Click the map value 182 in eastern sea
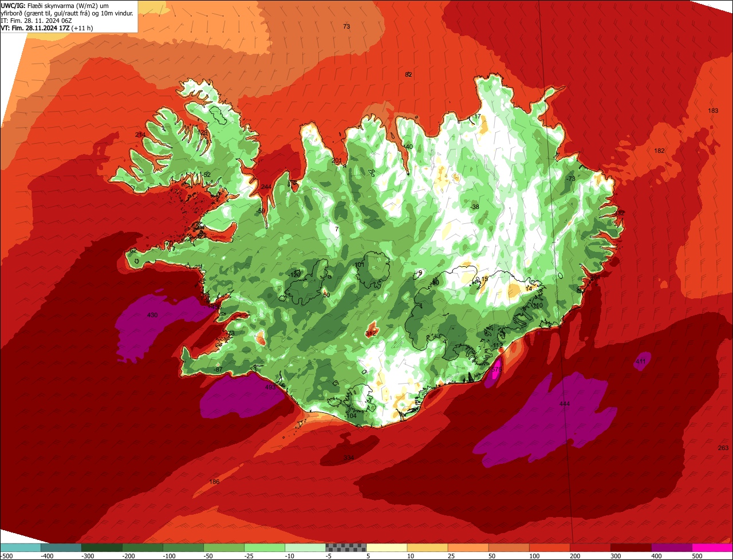The width and height of the screenshot is (733, 560). [x=660, y=151]
